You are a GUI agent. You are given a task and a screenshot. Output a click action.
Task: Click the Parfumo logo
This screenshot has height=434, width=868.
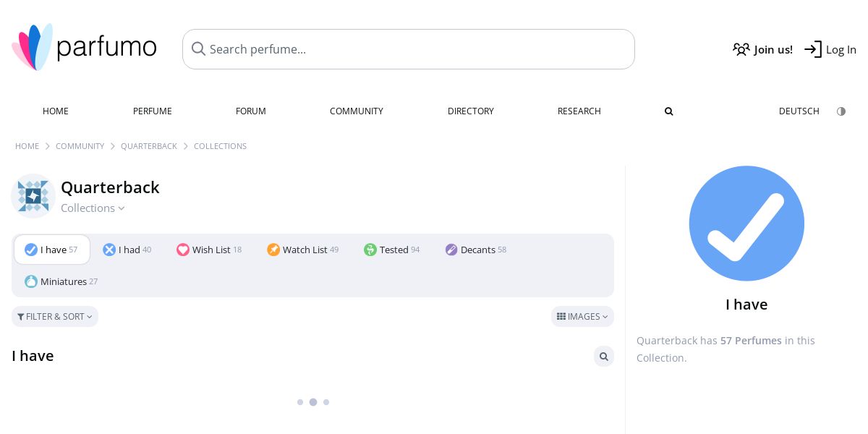[84, 48]
